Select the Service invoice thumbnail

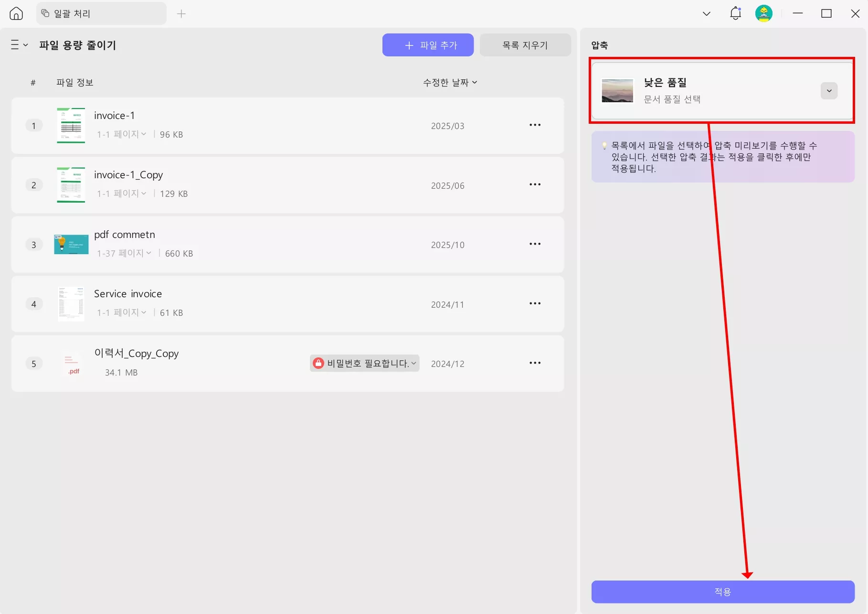coord(71,304)
